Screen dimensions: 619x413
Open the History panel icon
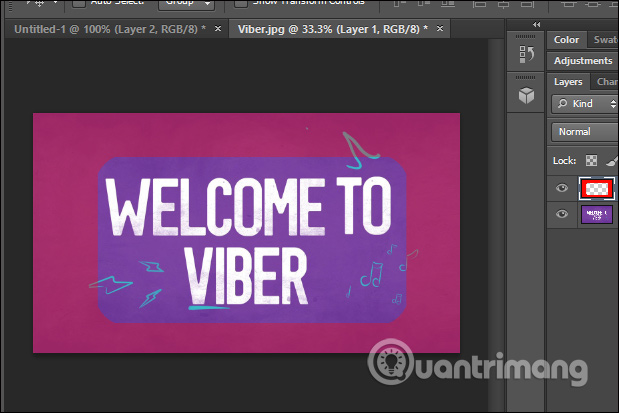click(x=526, y=54)
